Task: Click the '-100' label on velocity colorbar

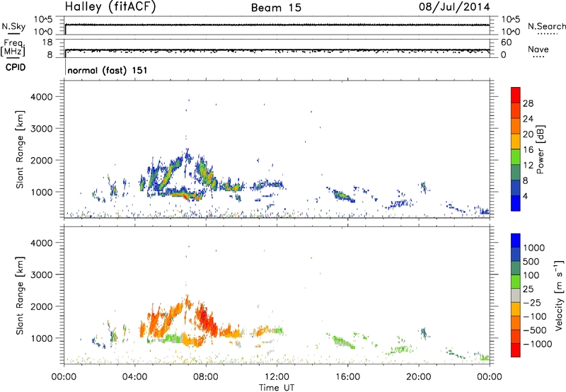Action: pos(535,316)
